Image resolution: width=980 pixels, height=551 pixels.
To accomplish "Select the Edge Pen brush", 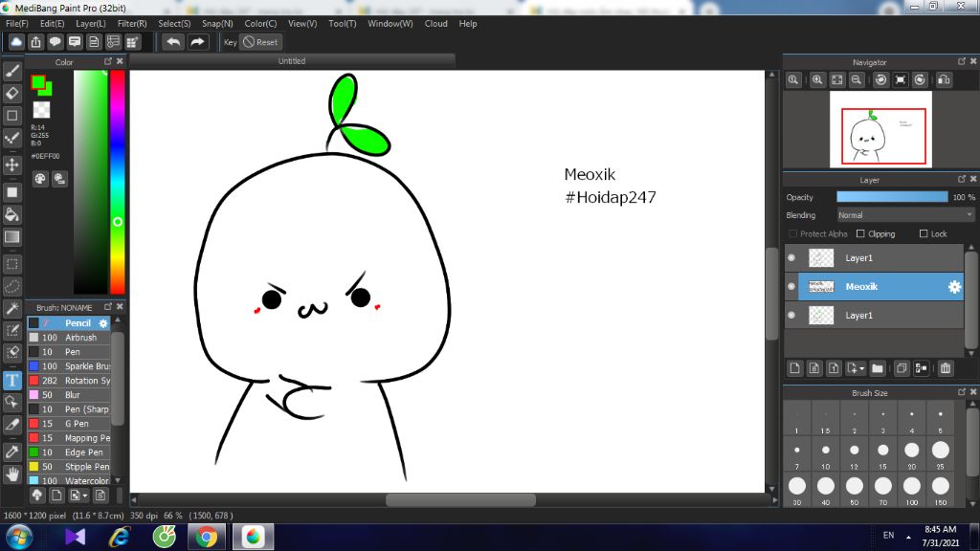I will 69,452.
